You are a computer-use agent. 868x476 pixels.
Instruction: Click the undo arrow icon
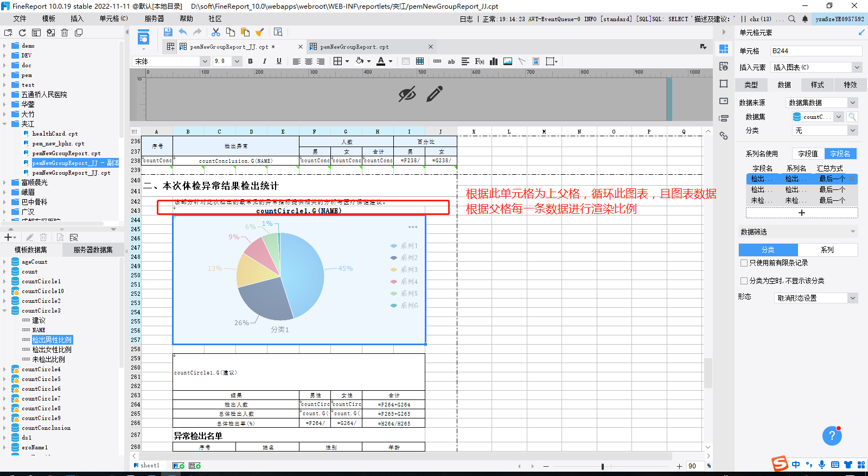(183, 32)
